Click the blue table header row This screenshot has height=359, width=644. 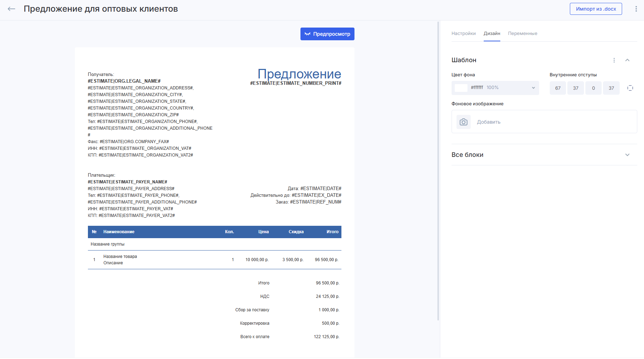(214, 232)
